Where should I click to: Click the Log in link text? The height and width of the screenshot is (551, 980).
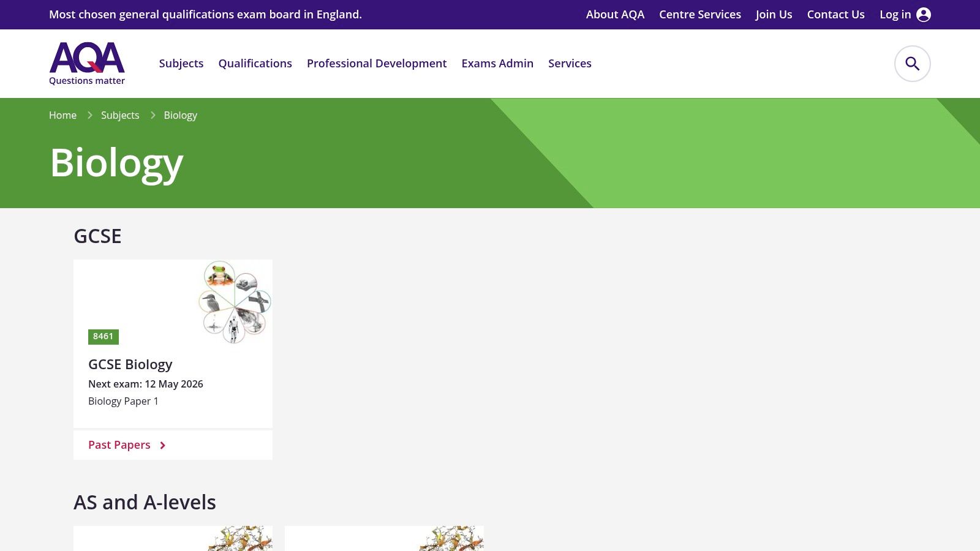895,15
